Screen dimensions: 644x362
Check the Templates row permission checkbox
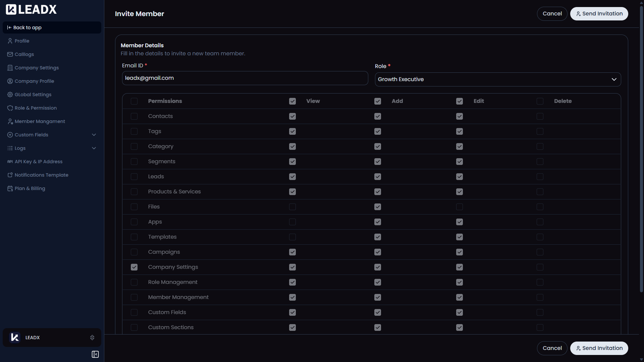[x=134, y=237]
